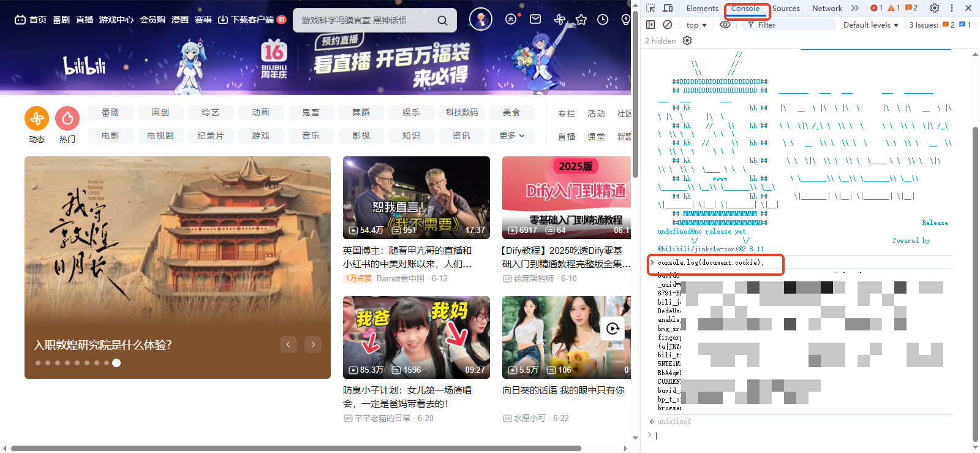Open the 直播 header navigation item
This screenshot has width=980, height=453.
[x=85, y=20]
